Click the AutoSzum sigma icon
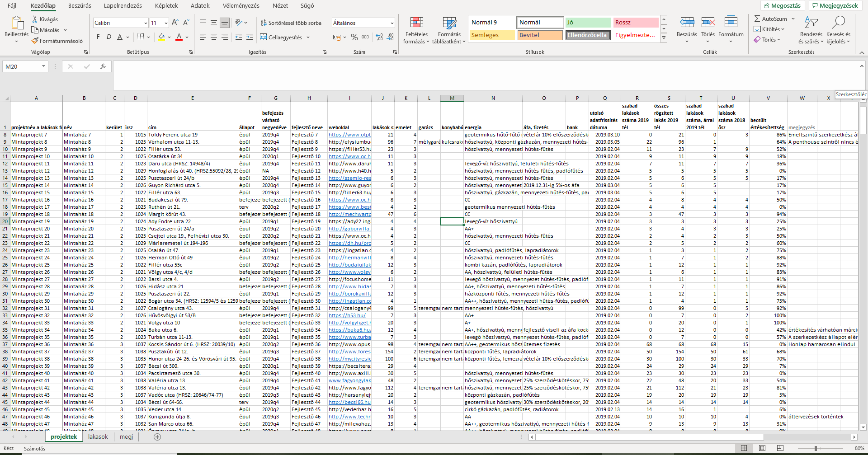 click(757, 19)
